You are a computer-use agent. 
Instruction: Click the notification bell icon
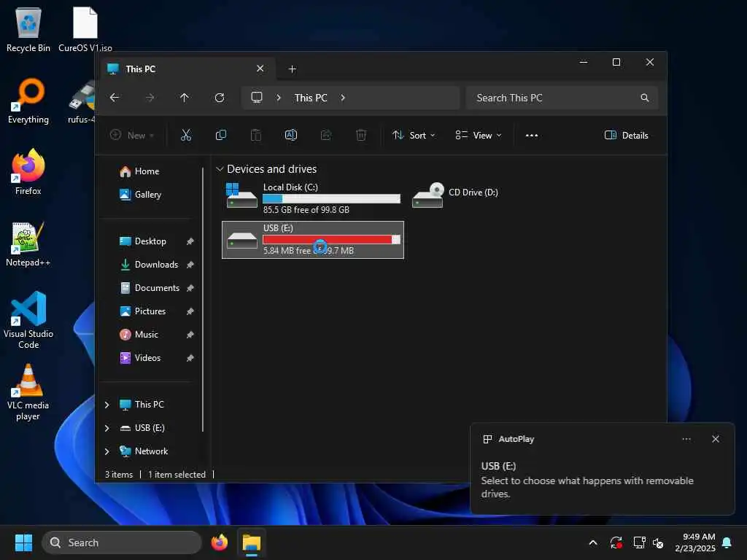click(x=727, y=542)
